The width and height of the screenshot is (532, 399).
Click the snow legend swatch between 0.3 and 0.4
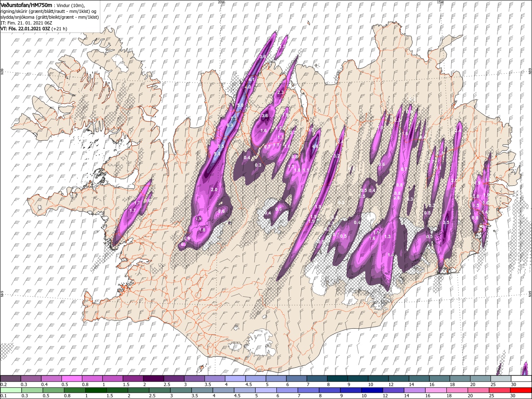31,379
